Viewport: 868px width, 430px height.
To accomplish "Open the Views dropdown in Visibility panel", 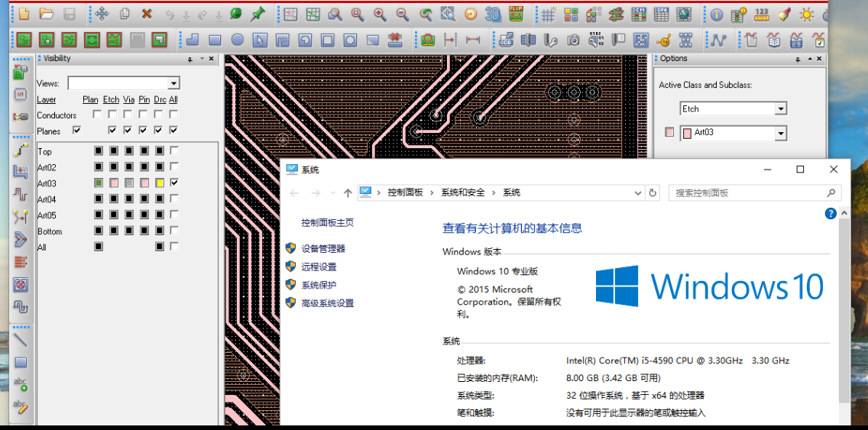I will click(x=173, y=83).
